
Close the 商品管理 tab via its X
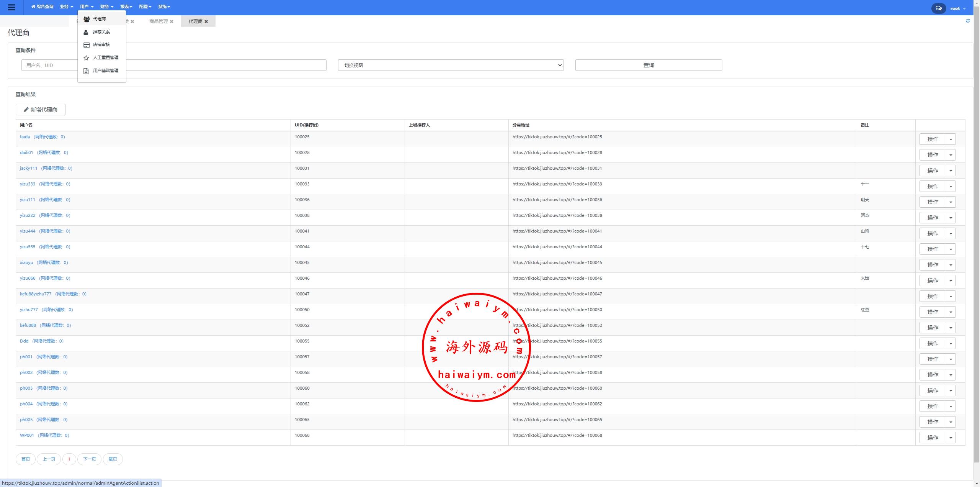[x=171, y=21]
